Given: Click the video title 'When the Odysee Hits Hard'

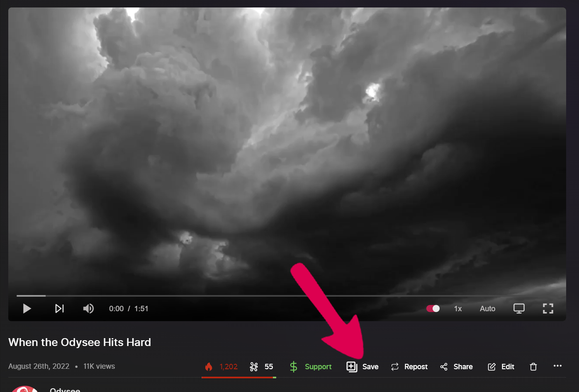Looking at the screenshot, I should point(80,342).
